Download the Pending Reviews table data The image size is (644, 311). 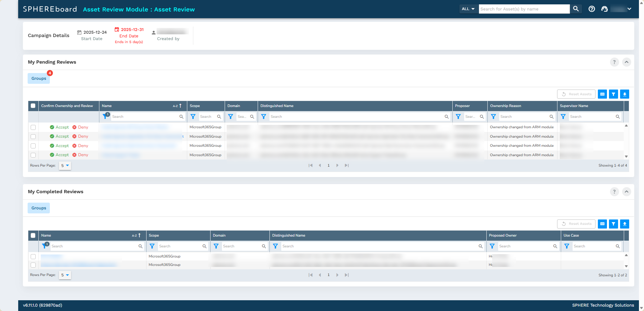click(x=624, y=94)
